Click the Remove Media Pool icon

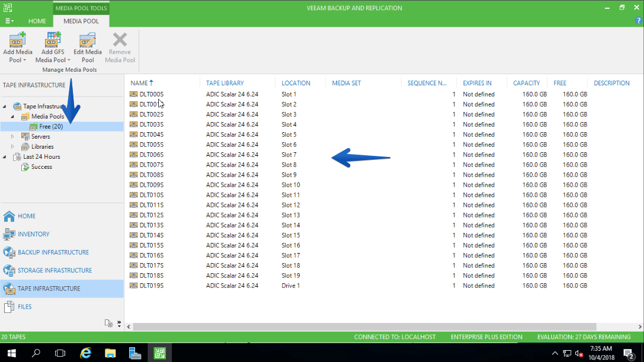click(120, 40)
